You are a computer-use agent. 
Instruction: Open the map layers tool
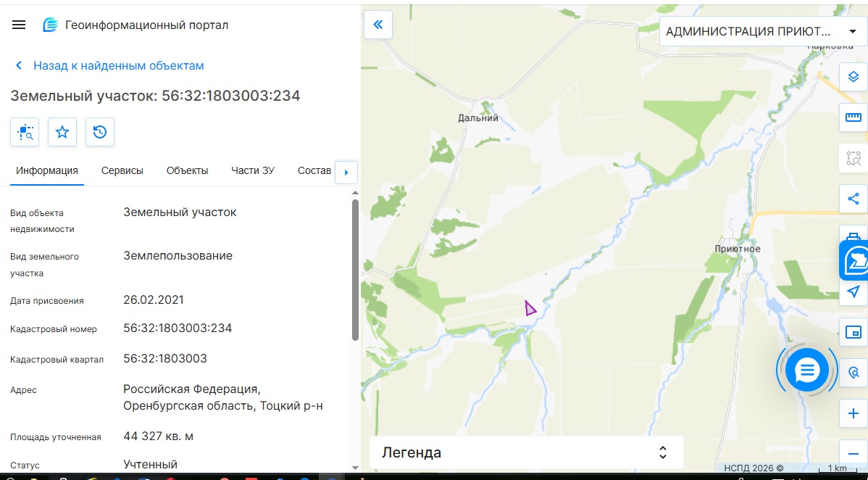[x=854, y=77]
